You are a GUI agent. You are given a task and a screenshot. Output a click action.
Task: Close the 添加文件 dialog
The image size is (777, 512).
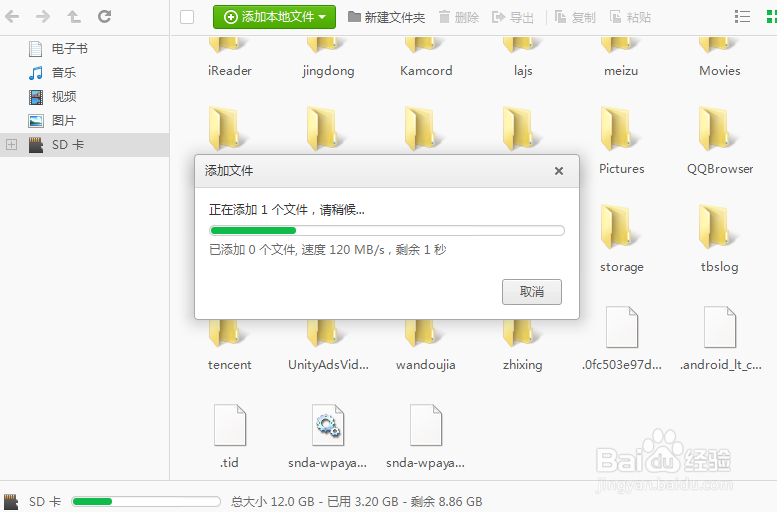coord(559,171)
